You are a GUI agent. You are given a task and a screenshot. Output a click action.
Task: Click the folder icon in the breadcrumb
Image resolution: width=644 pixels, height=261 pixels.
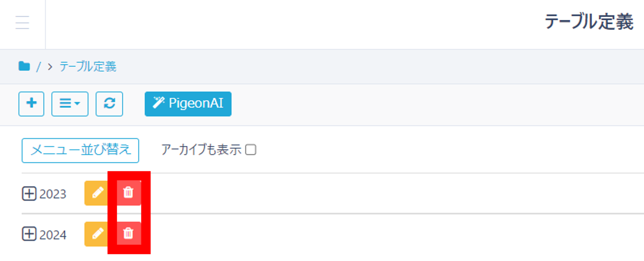click(24, 66)
